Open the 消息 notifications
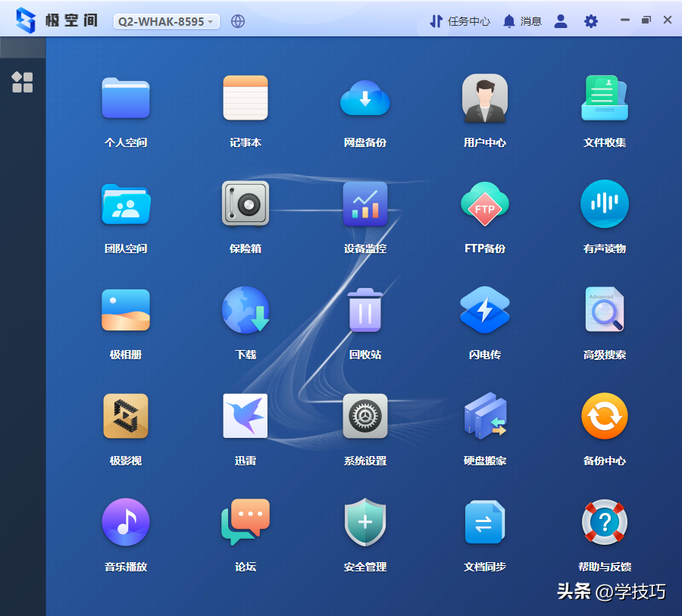Viewport: 682px width, 616px height. (522, 21)
